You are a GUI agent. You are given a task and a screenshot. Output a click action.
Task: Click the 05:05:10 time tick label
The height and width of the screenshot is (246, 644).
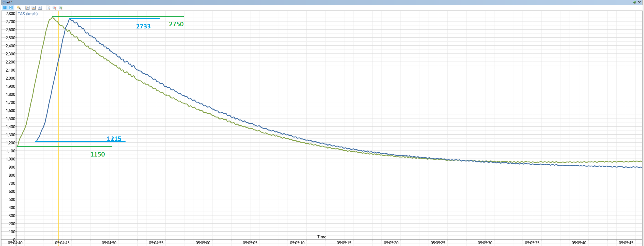pos(297,243)
